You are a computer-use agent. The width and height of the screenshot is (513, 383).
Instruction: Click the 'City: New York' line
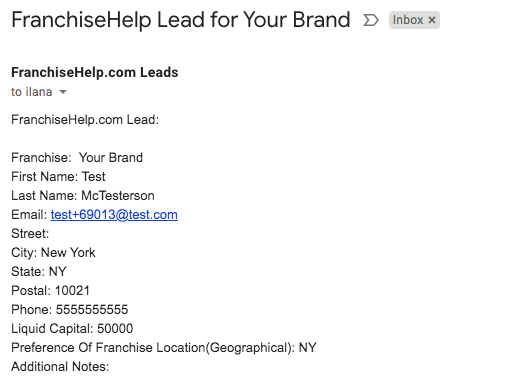53,253
